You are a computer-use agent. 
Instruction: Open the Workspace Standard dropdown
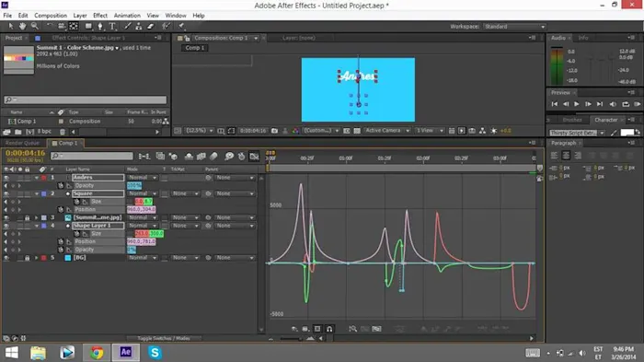click(514, 27)
